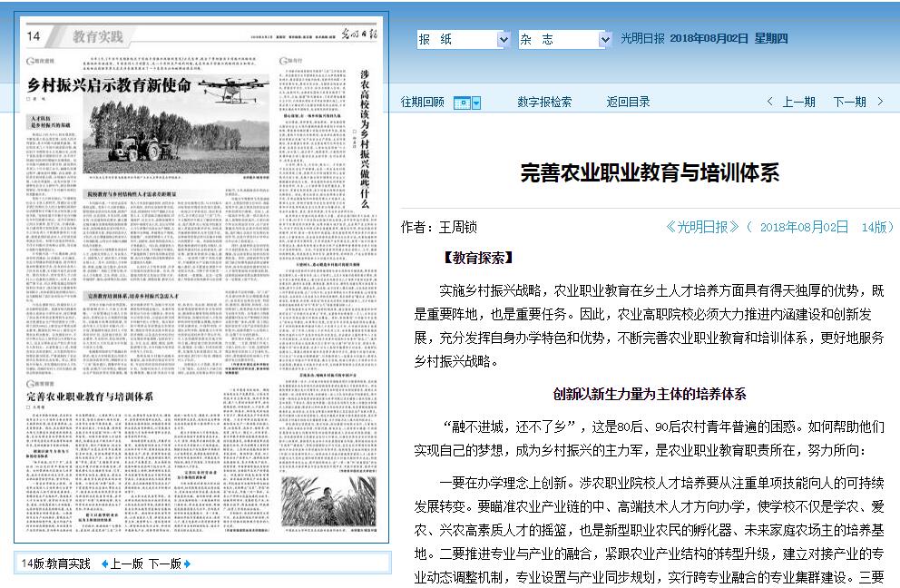Click the blue diamond arrow after 下一版
Screen dimensions: 900x588
(x=187, y=563)
